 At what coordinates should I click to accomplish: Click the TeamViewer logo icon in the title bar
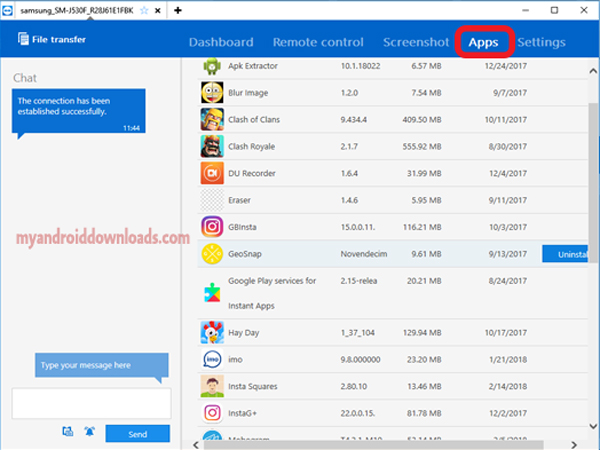[7, 10]
